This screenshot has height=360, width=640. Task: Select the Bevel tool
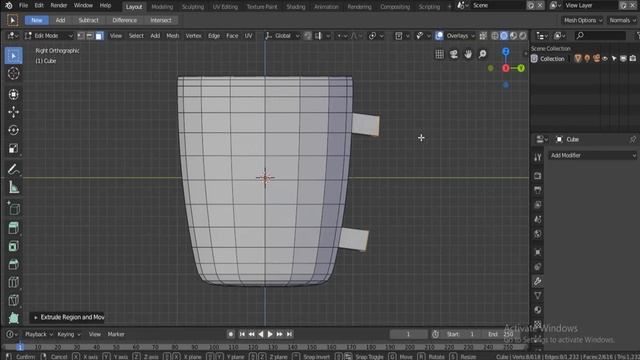13,264
